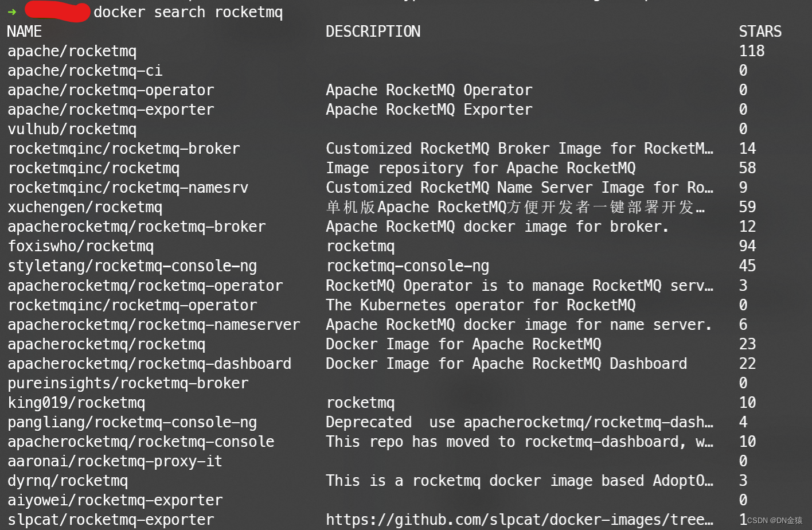Select the DESCRIPTION column header
The height and width of the screenshot is (530, 812).
[x=373, y=32]
